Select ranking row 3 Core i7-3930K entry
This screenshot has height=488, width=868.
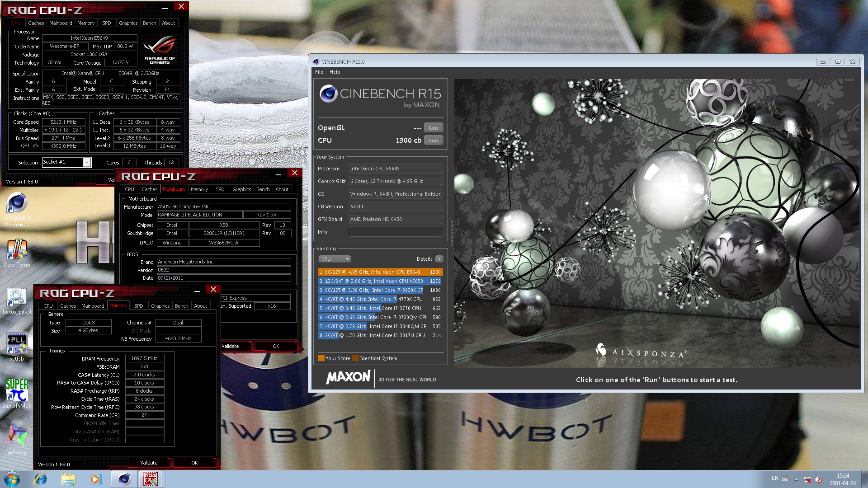(380, 290)
